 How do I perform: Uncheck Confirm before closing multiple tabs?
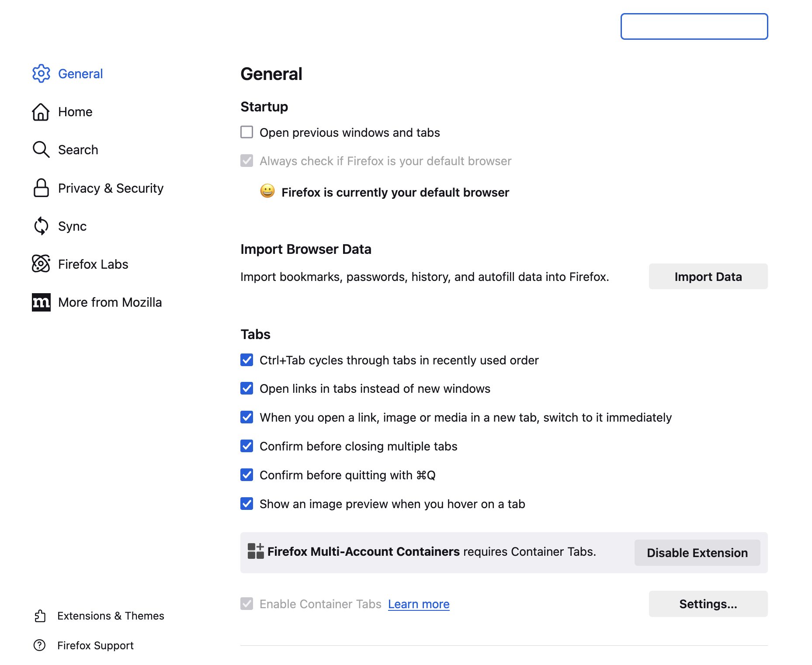point(247,446)
